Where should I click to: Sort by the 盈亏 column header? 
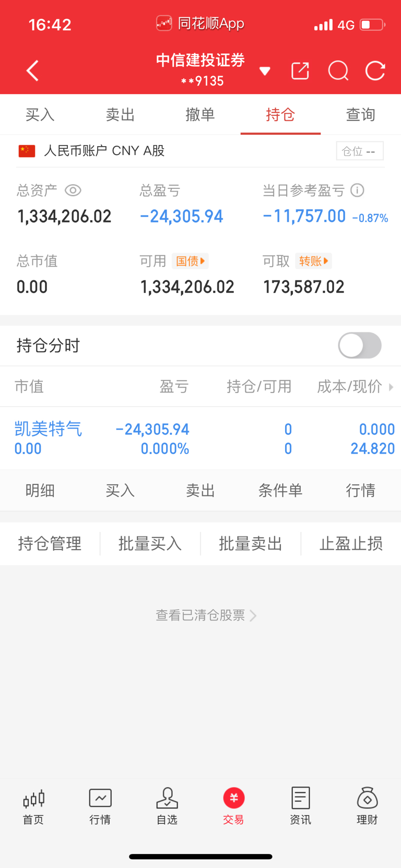174,387
